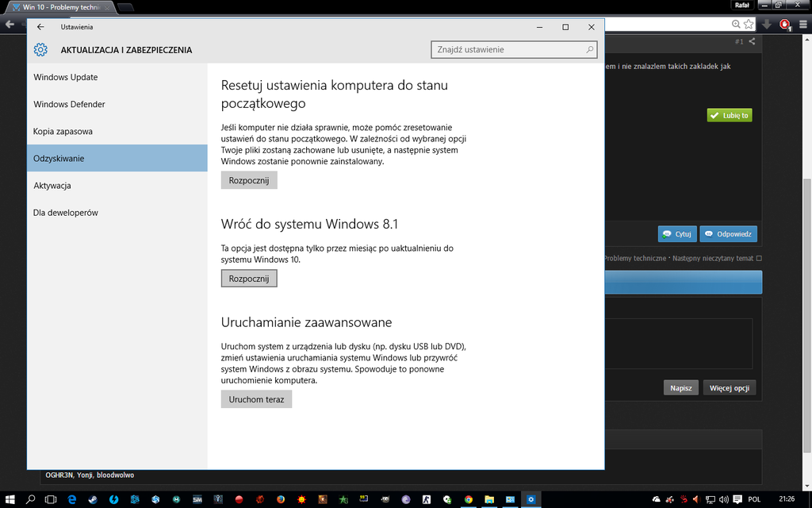Click the Chrome page scroll-up arrow
The image size is (812, 508).
[x=807, y=40]
